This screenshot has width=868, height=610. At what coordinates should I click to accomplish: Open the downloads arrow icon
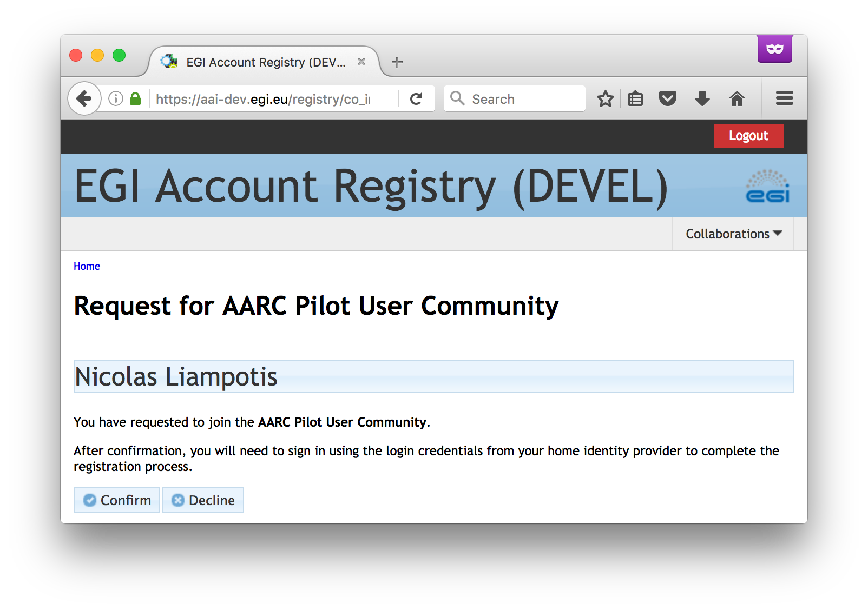point(702,98)
